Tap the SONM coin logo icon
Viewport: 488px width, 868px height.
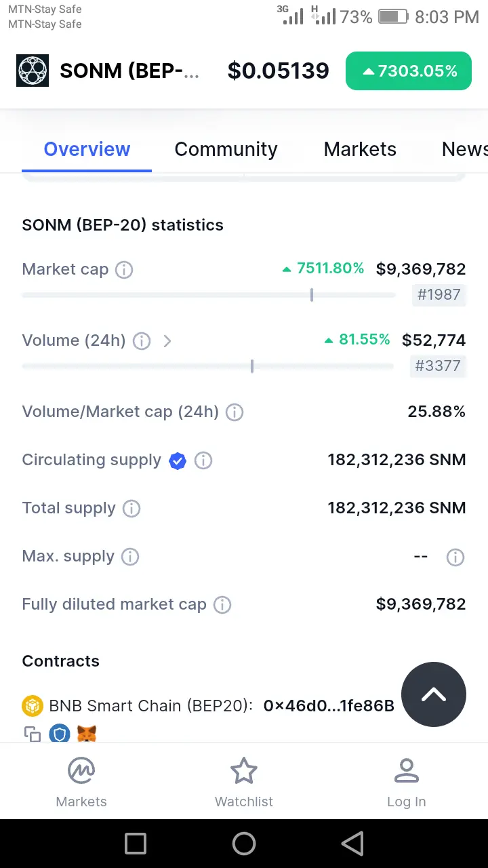click(x=33, y=71)
